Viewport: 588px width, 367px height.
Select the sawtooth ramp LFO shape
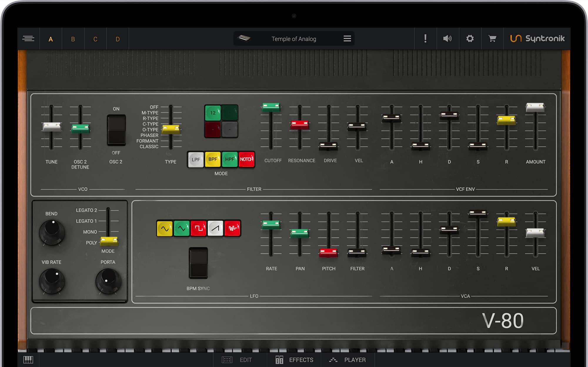click(216, 228)
